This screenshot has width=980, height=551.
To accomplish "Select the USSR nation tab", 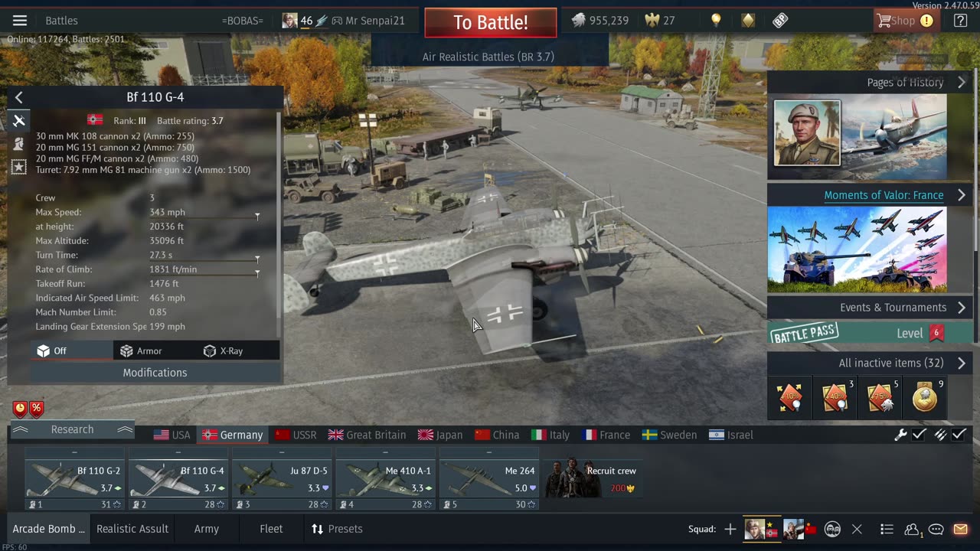I will 296,435.
